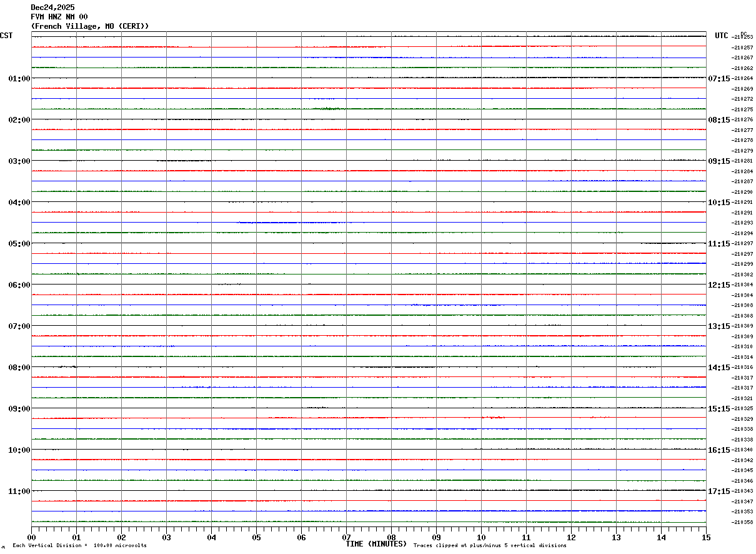
Task: Select the 09:00 CST hour label
Action: point(19,408)
